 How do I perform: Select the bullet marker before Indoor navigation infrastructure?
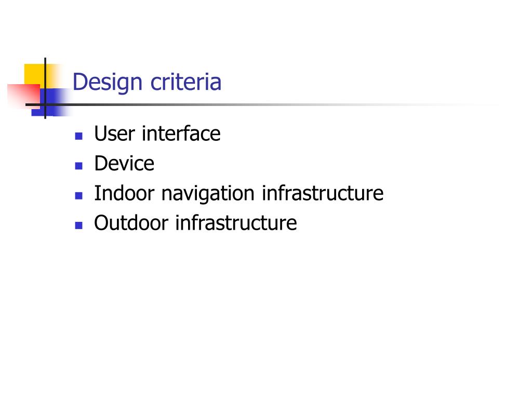tap(79, 195)
